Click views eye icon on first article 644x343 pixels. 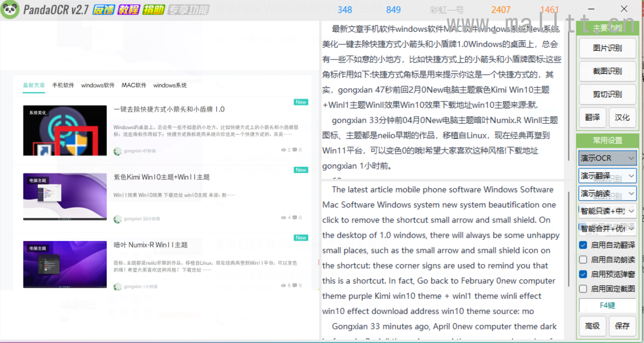[284, 150]
